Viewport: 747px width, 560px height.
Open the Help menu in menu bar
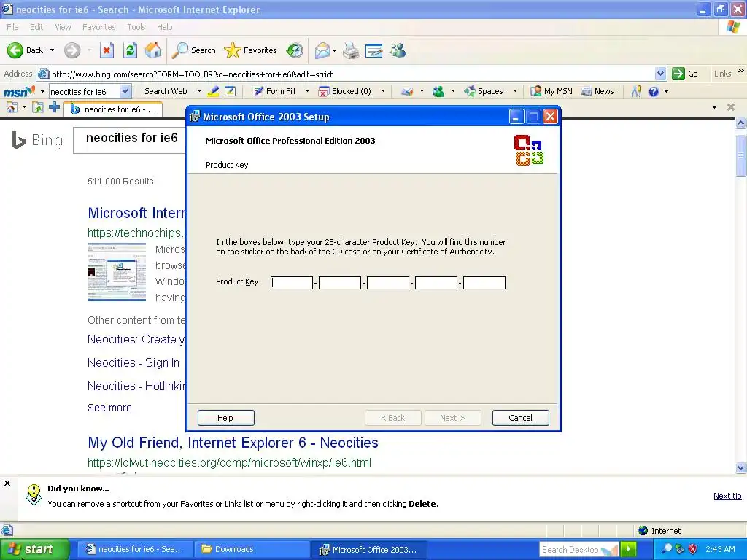pyautogui.click(x=164, y=27)
